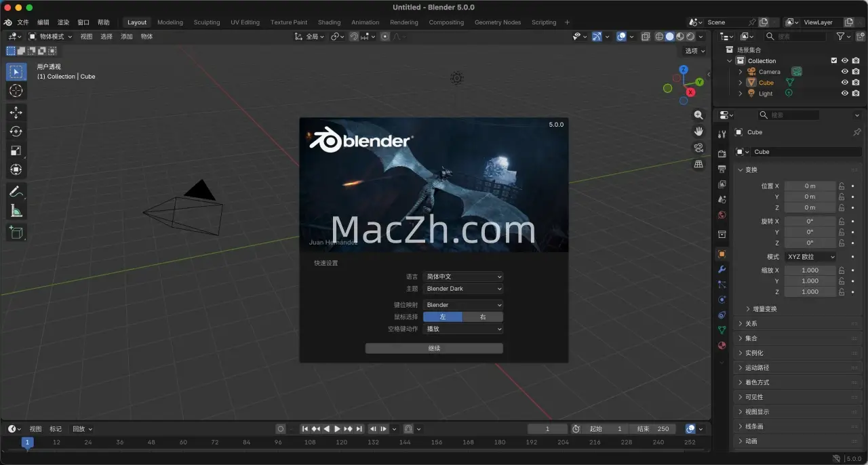868x465 pixels.
Task: Open the Blender Dark theme dropdown
Action: tap(463, 289)
